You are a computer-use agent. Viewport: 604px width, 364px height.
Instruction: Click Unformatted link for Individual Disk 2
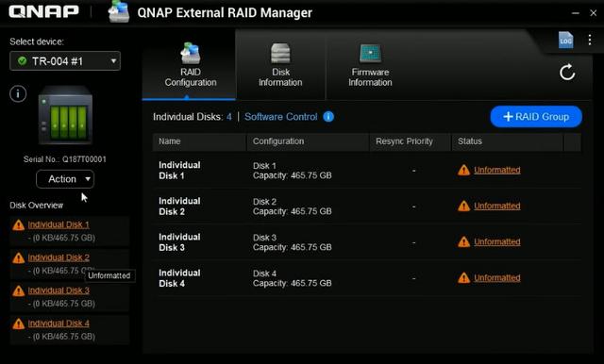[x=497, y=206]
